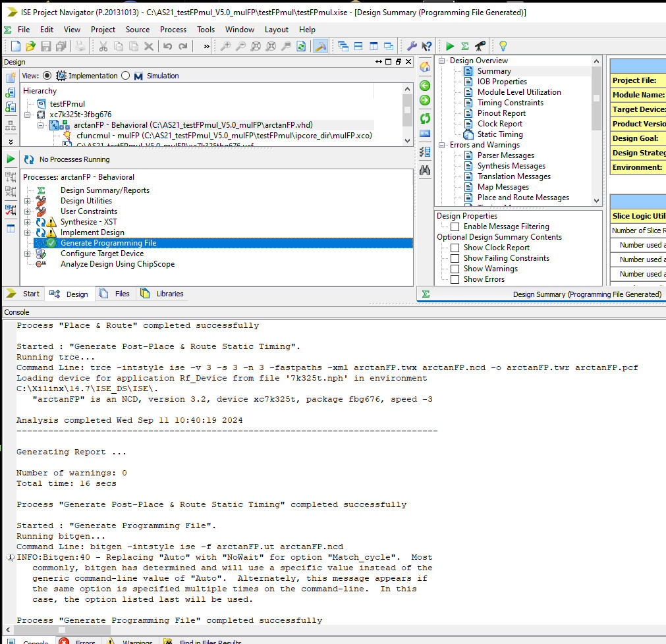Click the What's This help cursor icon
Viewport: 666px width, 644px height.
coord(426,46)
